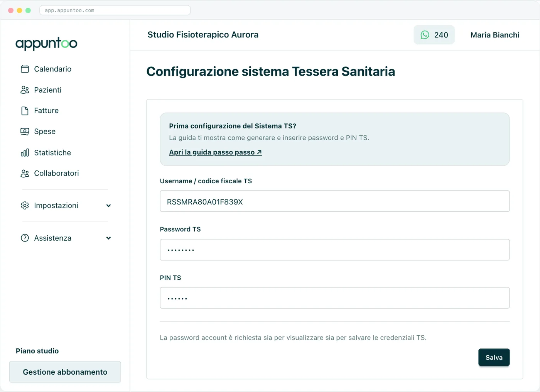Click the Collaboratori people icon

[x=25, y=174]
